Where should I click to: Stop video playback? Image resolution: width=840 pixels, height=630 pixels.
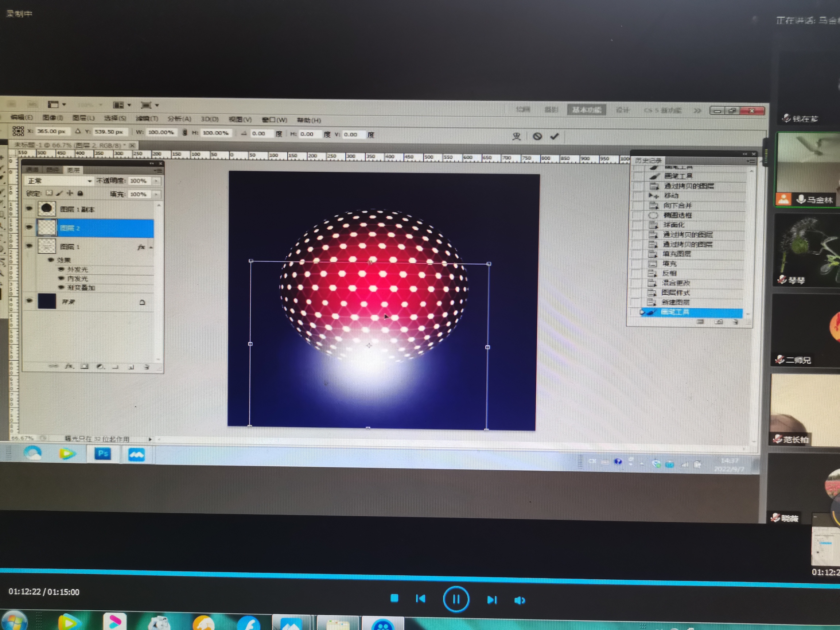[394, 598]
